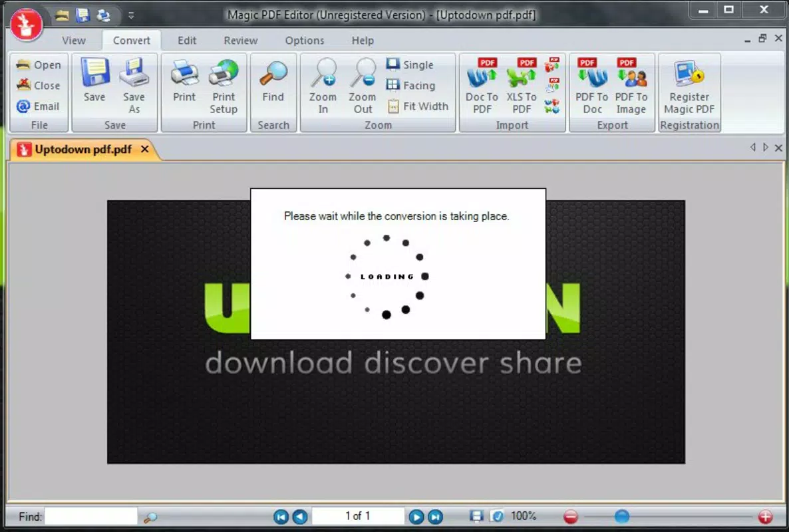Click the Save floppy disk button
The height and width of the screenshot is (532, 789).
94,80
